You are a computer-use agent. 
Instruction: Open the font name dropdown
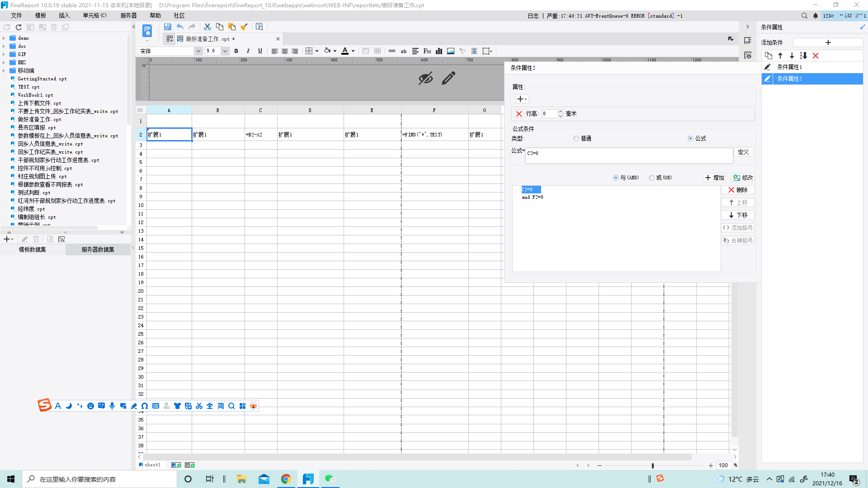[x=198, y=51]
